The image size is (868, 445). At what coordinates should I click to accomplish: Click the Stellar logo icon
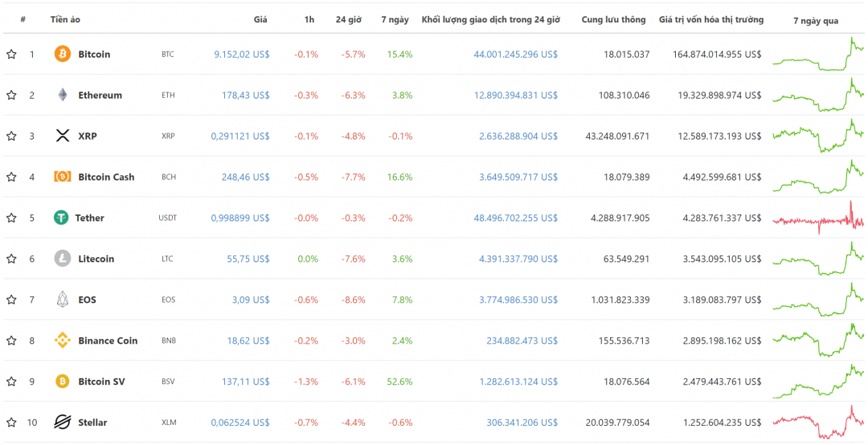pyautogui.click(x=63, y=423)
